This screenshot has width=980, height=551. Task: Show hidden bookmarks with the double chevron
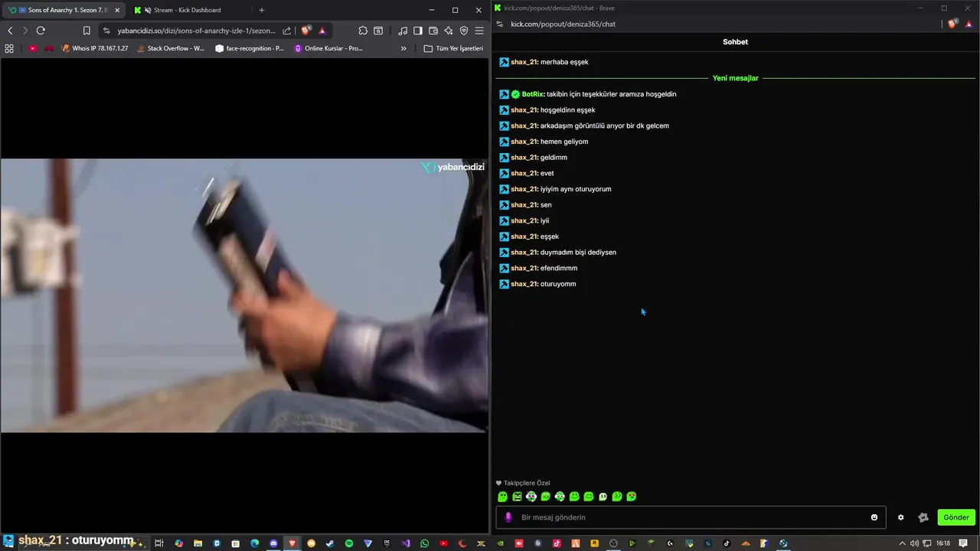(x=403, y=48)
